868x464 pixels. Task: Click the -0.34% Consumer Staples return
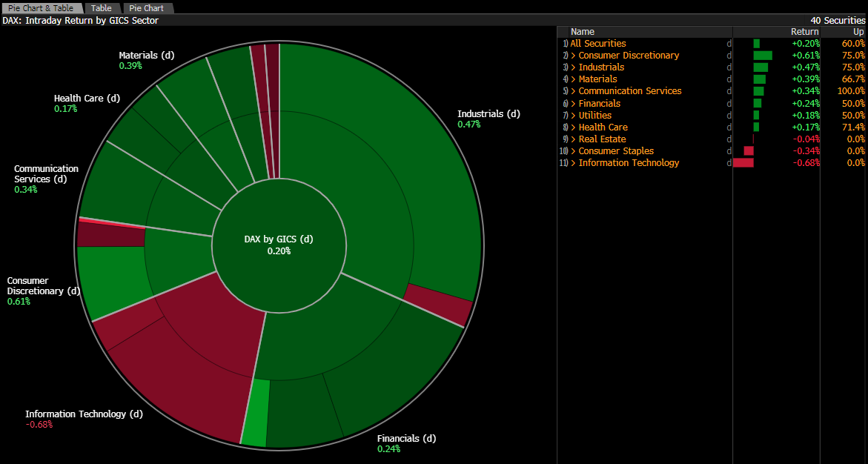click(x=806, y=151)
